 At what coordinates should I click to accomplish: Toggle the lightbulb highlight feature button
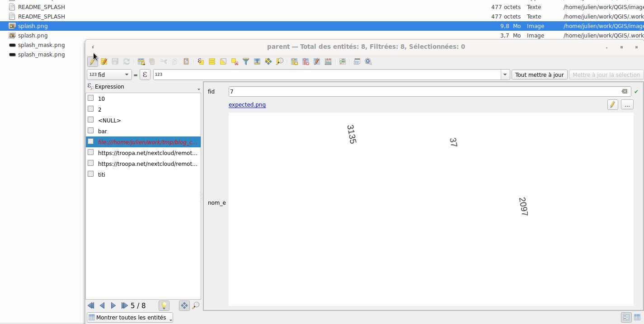(164, 305)
